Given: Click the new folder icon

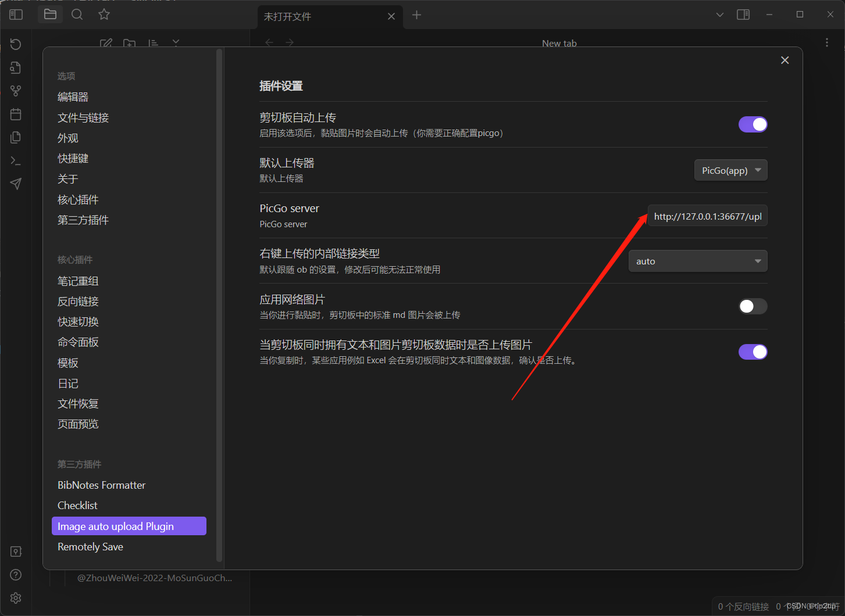Looking at the screenshot, I should 129,43.
